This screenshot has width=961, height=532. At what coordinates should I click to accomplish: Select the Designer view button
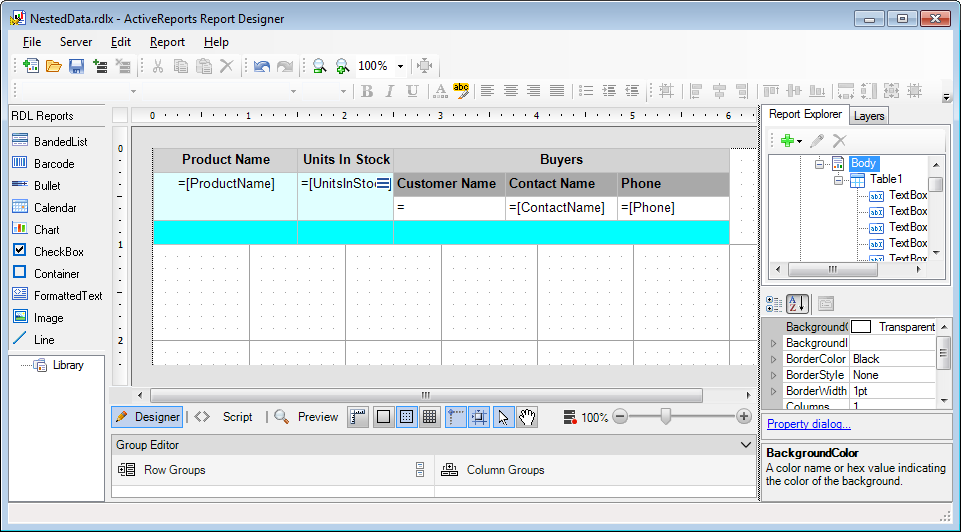[147, 417]
